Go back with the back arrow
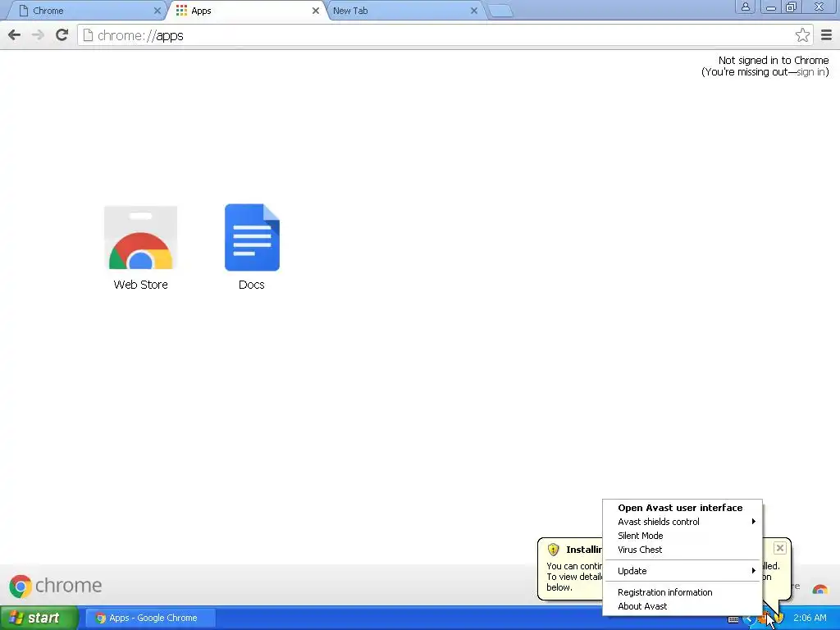This screenshot has width=840, height=630. [15, 35]
